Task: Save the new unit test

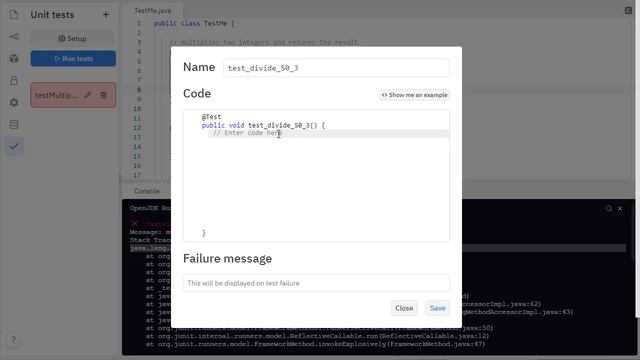Action: click(x=437, y=308)
